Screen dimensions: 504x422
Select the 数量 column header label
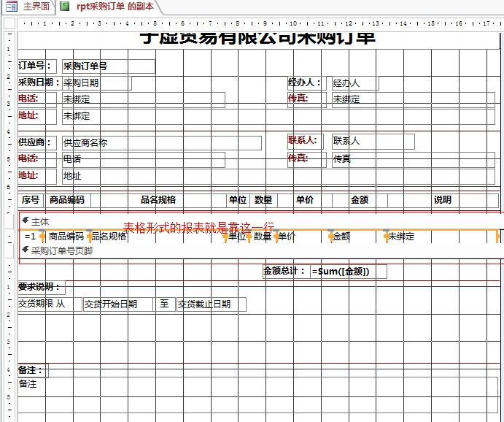[263, 200]
